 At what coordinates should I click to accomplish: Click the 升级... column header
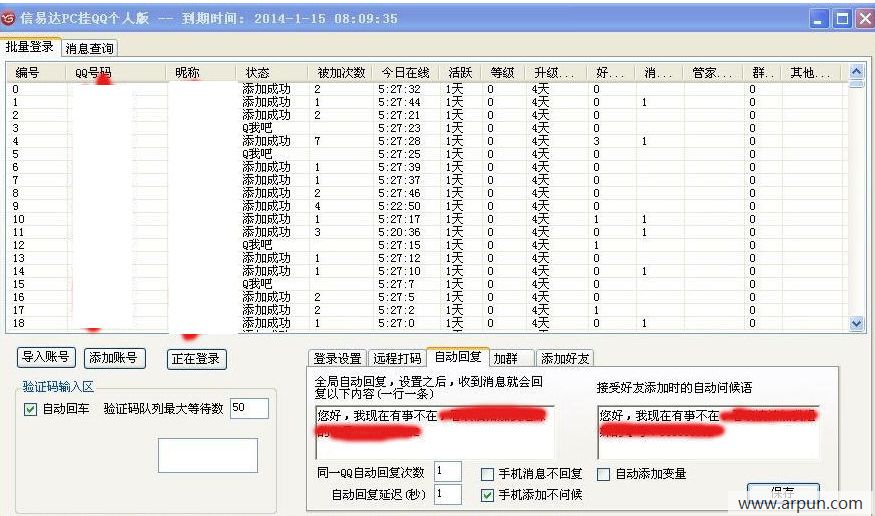coord(555,73)
